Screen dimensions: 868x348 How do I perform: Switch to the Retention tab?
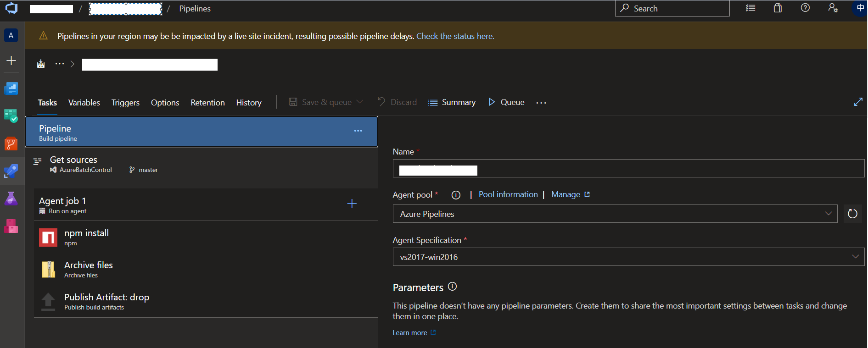tap(207, 103)
